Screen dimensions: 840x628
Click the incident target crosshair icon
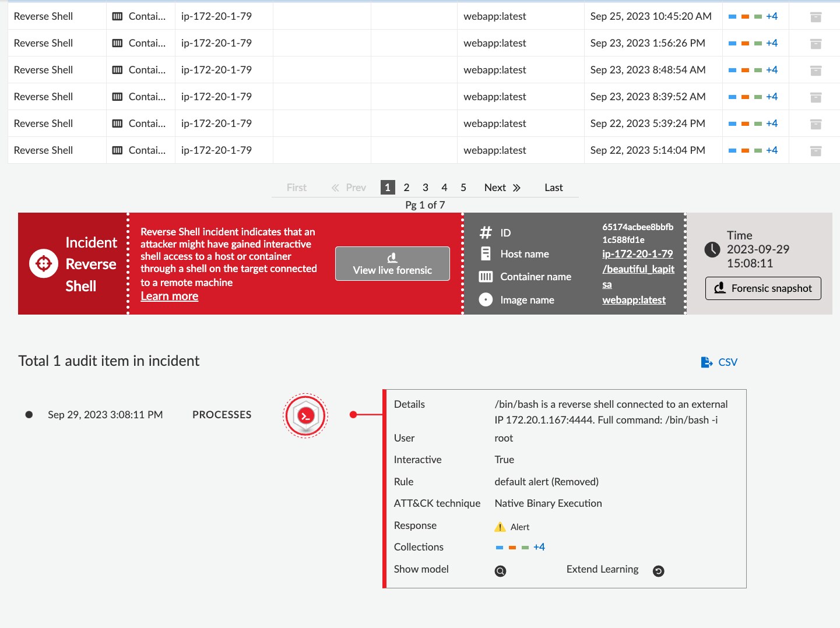(44, 264)
